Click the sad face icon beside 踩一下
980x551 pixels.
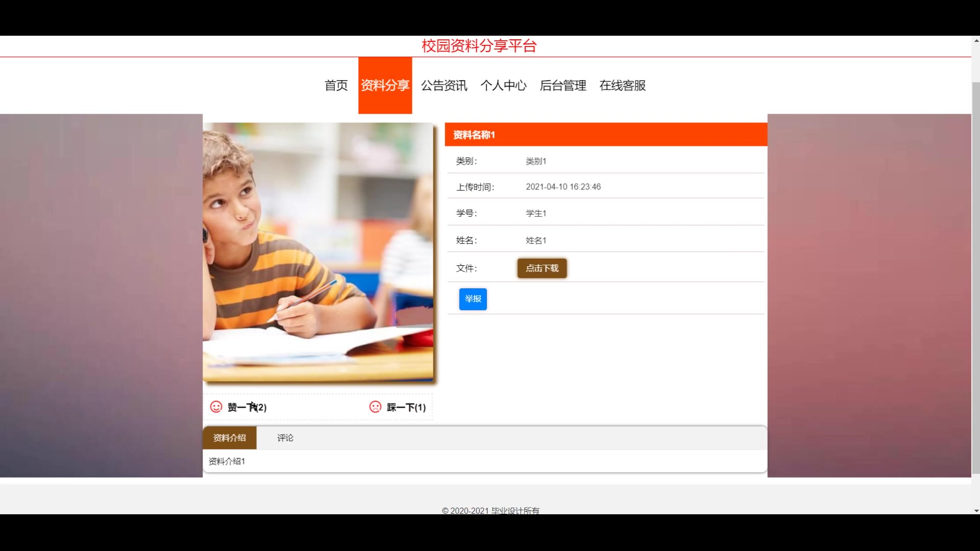pos(376,407)
